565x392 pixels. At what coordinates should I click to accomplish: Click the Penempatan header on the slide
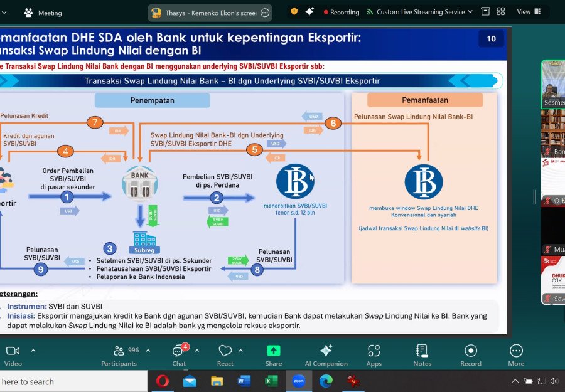(x=152, y=100)
